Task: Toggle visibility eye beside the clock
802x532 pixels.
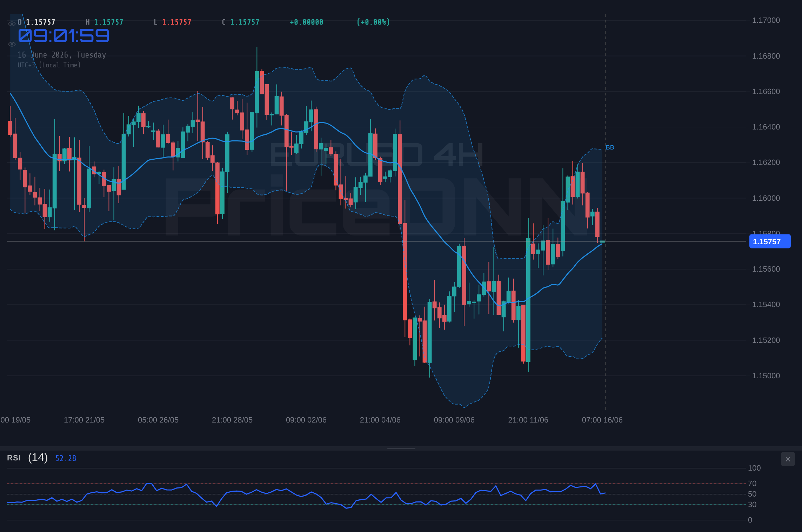Action: [12, 44]
